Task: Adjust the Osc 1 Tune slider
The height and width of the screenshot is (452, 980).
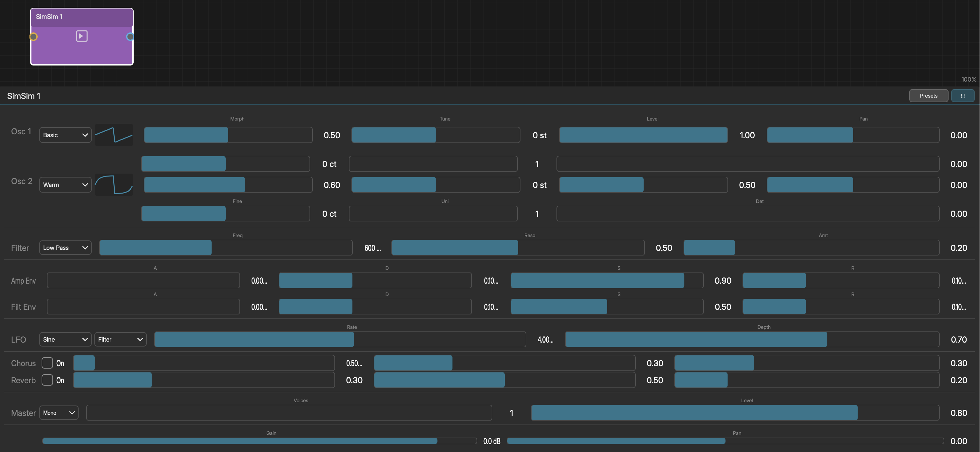Action: pyautogui.click(x=436, y=135)
